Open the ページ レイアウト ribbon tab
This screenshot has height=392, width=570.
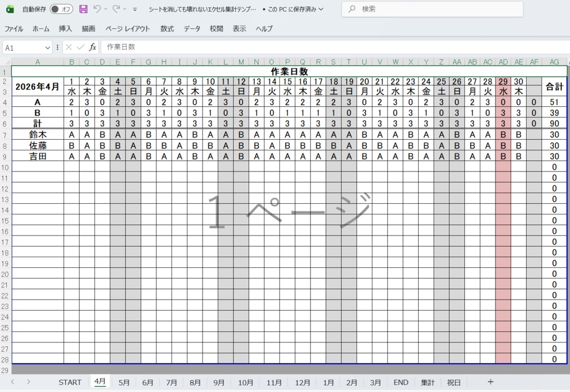[x=127, y=29]
